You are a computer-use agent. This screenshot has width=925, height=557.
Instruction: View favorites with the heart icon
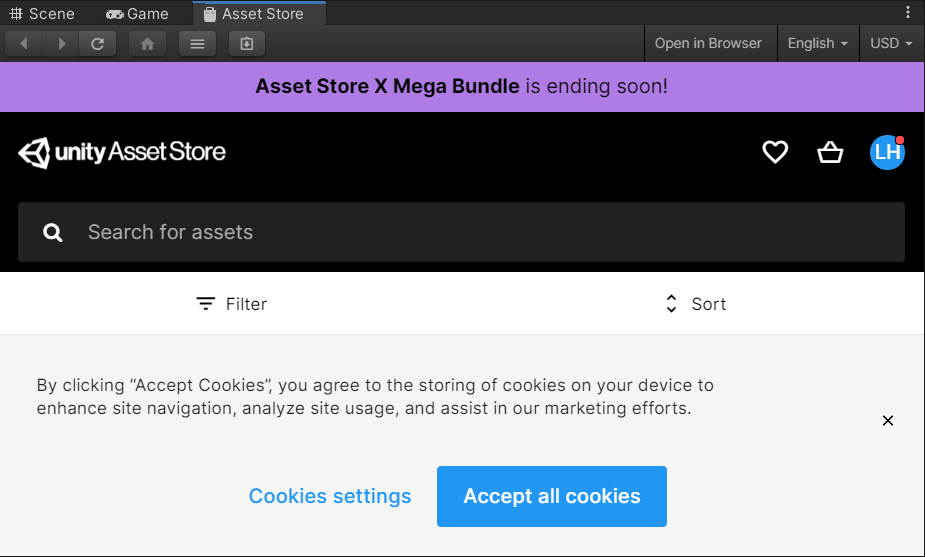pos(775,152)
